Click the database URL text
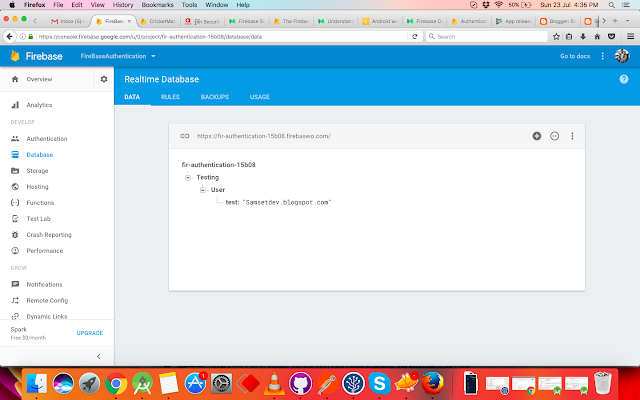This screenshot has height=400, width=640. (x=264, y=136)
